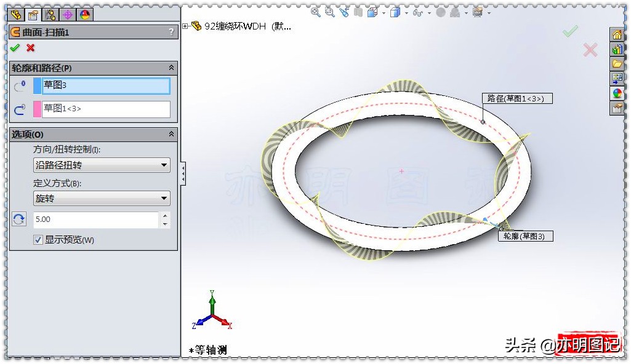Click the Appearances color wheel icon in task pane

coord(621,93)
